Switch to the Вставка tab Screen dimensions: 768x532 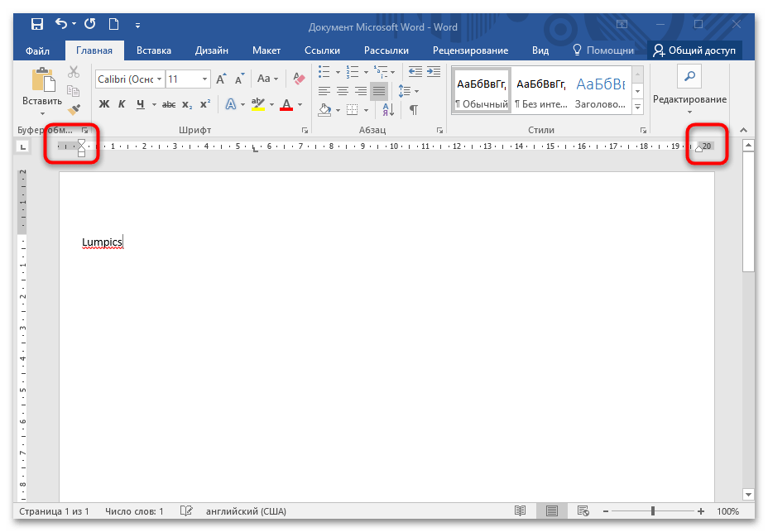pos(154,50)
